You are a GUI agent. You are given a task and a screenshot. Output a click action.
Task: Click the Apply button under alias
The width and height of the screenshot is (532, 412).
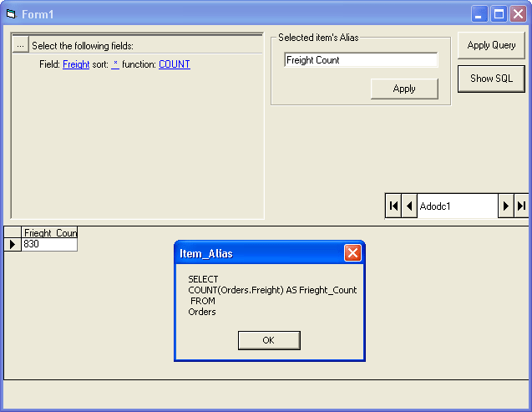point(404,89)
